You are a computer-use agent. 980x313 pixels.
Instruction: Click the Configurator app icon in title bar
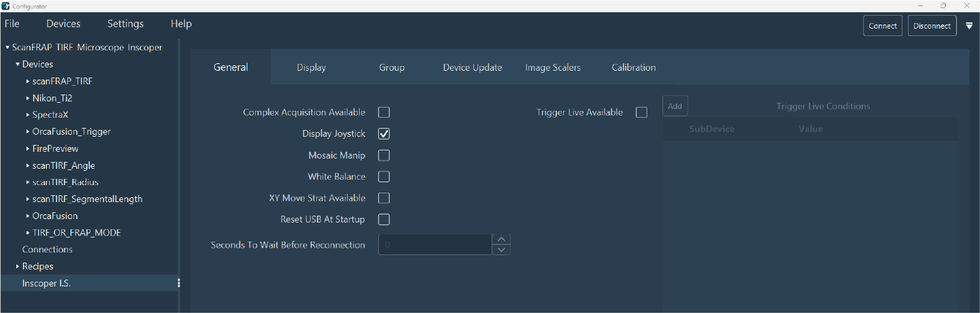[x=6, y=5]
